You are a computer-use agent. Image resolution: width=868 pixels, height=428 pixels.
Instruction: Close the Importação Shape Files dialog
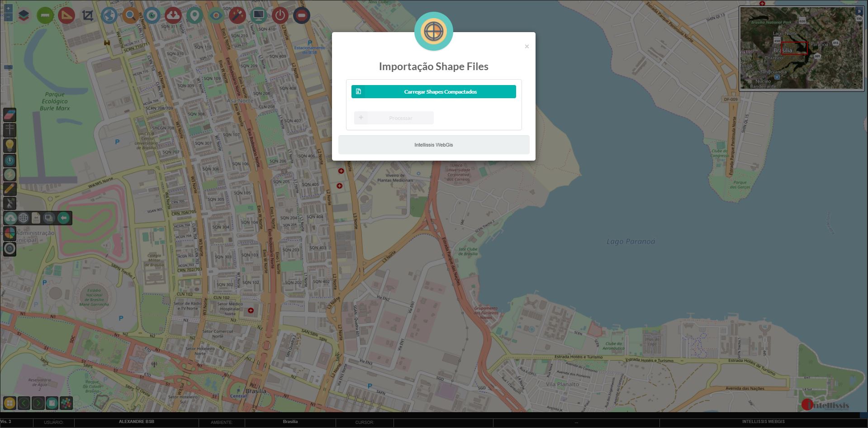point(526,47)
